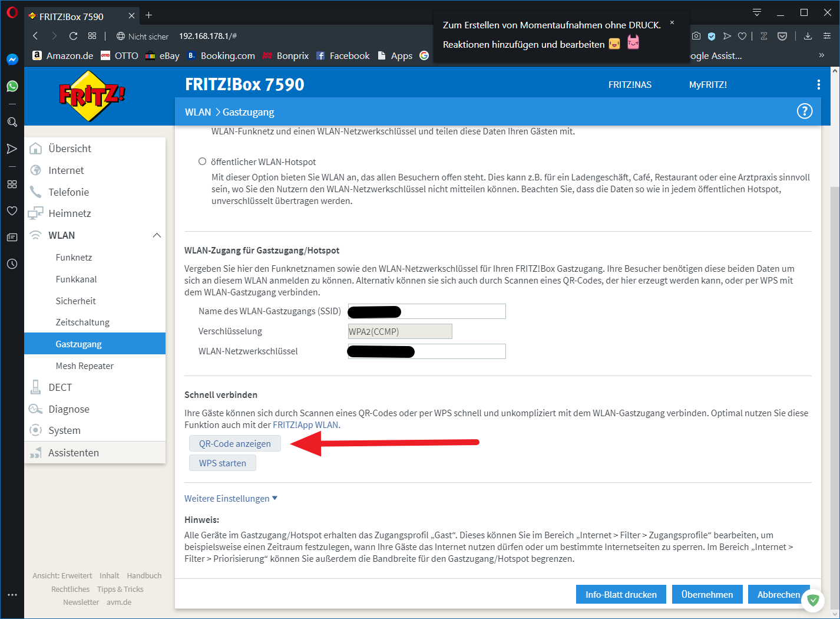The height and width of the screenshot is (619, 840).
Task: Take a snapshot with camera icon
Action: 696,36
